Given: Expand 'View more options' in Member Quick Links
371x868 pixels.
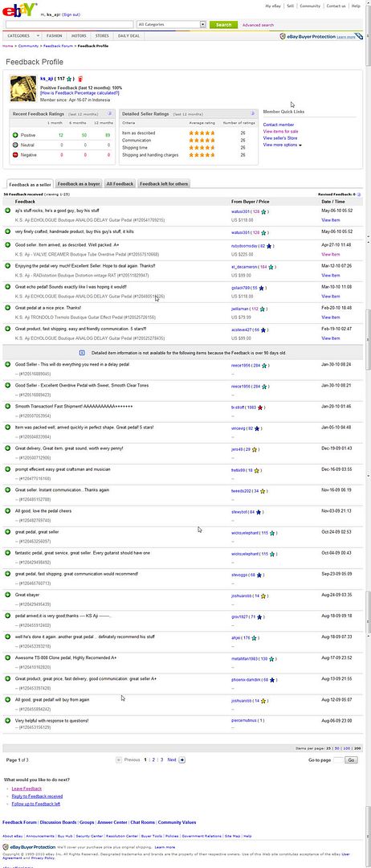Looking at the screenshot, I should [282, 145].
